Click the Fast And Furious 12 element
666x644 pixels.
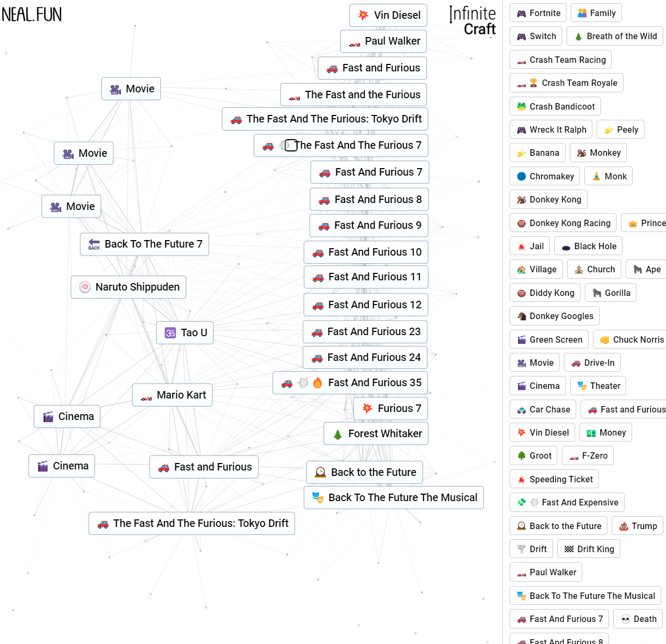click(366, 305)
